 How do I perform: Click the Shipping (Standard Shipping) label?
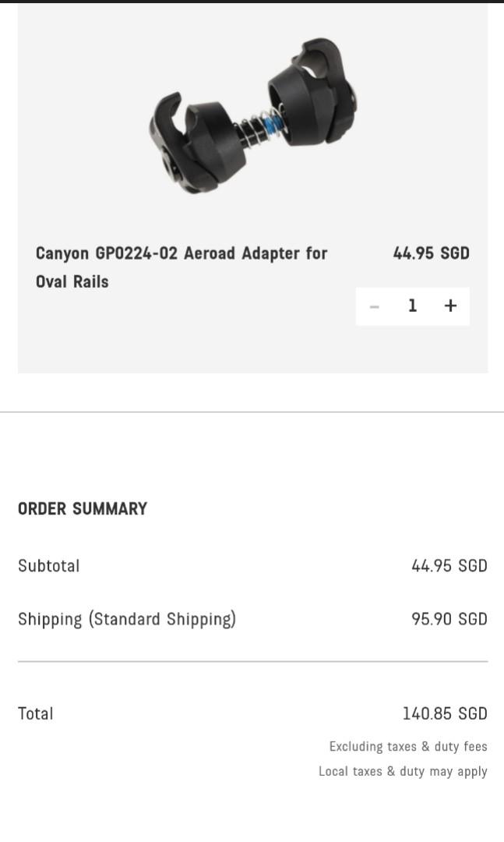coord(127,618)
